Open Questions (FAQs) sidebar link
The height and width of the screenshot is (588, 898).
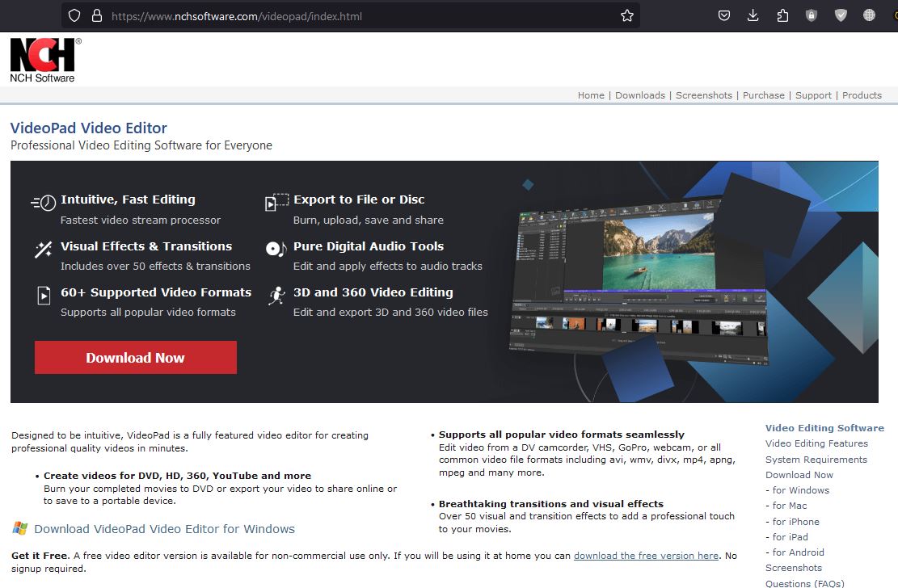click(805, 583)
